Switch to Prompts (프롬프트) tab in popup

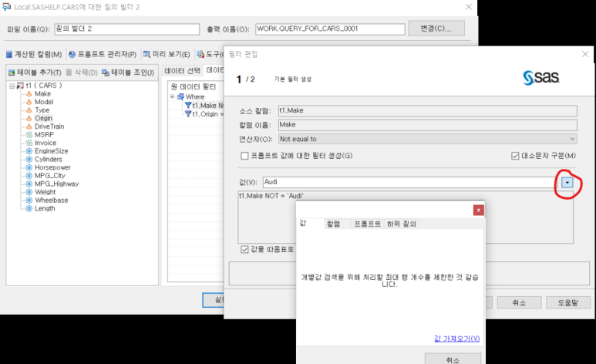click(367, 224)
